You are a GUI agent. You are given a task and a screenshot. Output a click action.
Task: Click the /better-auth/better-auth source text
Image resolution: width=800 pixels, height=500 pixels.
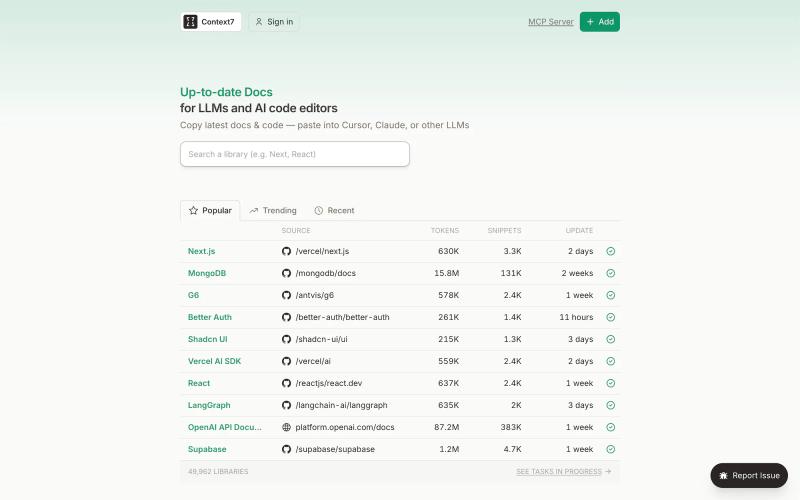click(342, 317)
